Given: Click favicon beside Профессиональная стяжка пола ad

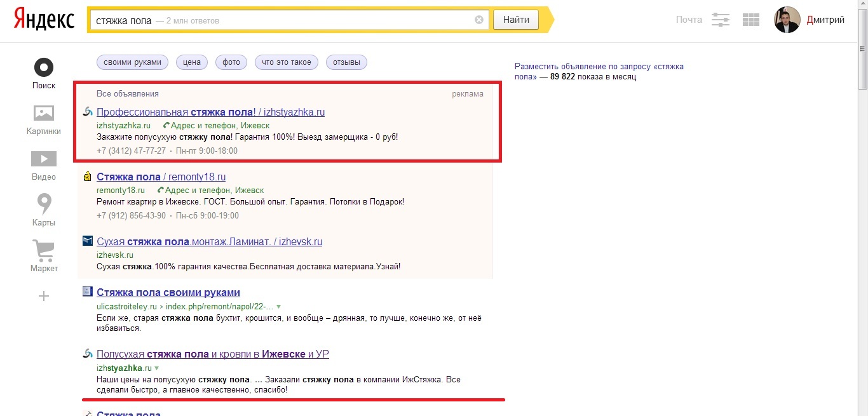Looking at the screenshot, I should (x=88, y=112).
